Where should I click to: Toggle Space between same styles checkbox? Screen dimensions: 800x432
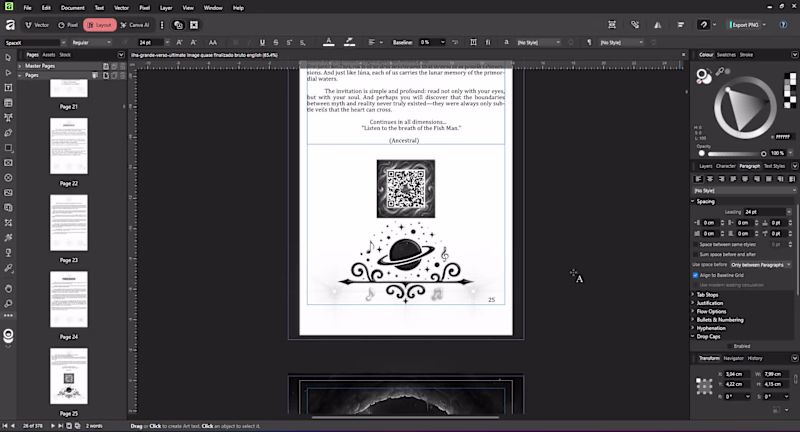[695, 245]
